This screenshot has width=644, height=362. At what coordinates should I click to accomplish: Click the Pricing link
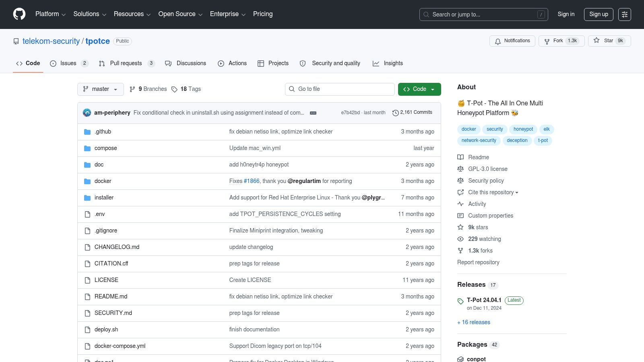click(263, 14)
